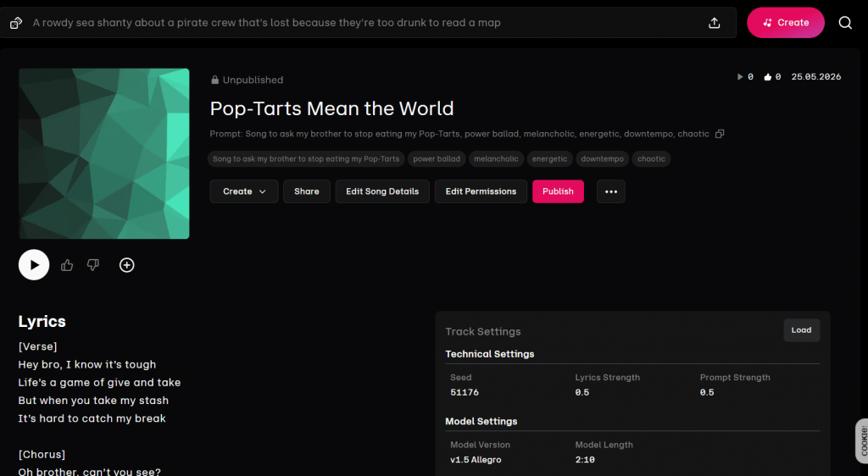
Task: Click lyric 'But when you take my stash'
Action: click(93, 401)
